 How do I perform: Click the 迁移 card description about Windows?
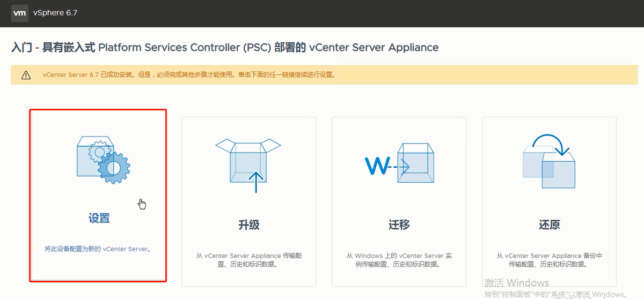(x=399, y=260)
